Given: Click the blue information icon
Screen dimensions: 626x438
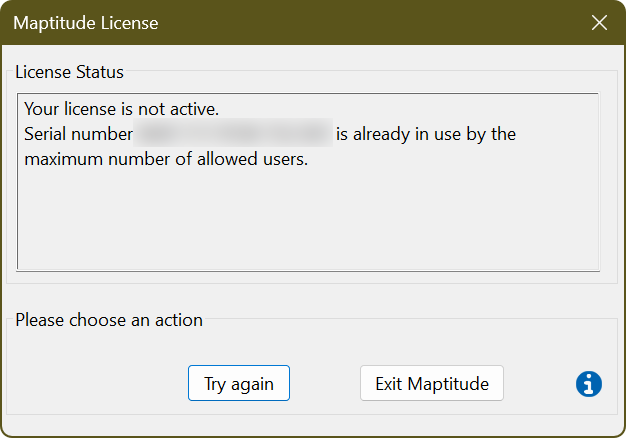Looking at the screenshot, I should click(589, 383).
